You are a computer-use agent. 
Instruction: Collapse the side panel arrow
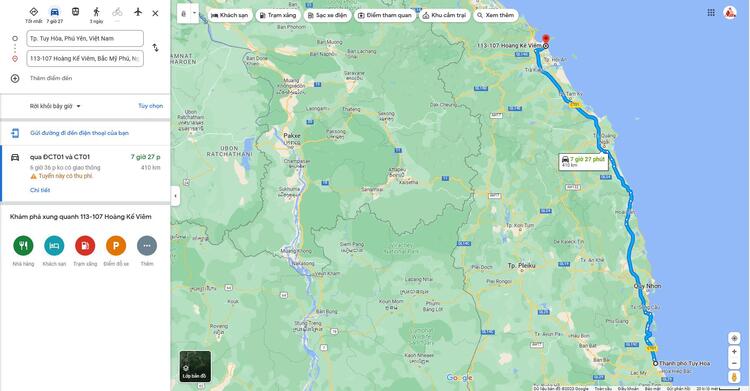point(175,196)
